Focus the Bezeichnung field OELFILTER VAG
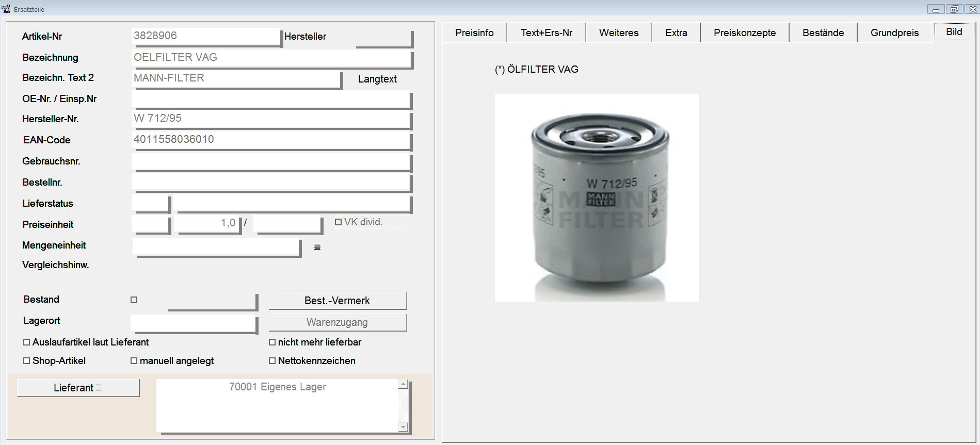This screenshot has width=980, height=445. point(272,59)
